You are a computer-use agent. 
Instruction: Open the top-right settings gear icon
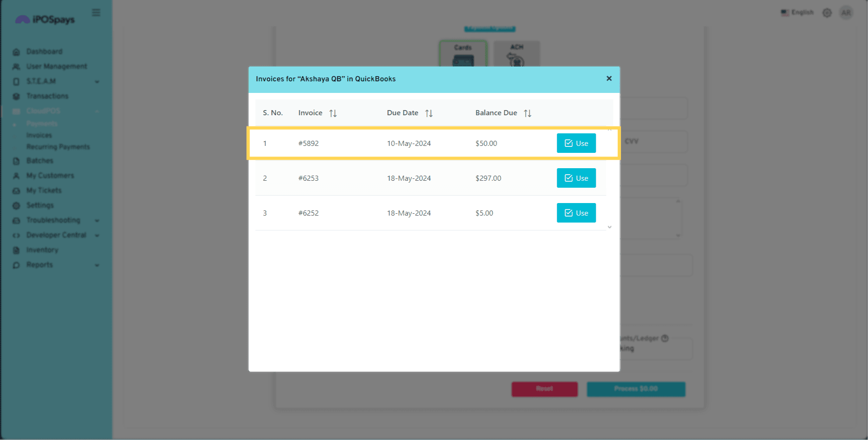click(x=827, y=13)
